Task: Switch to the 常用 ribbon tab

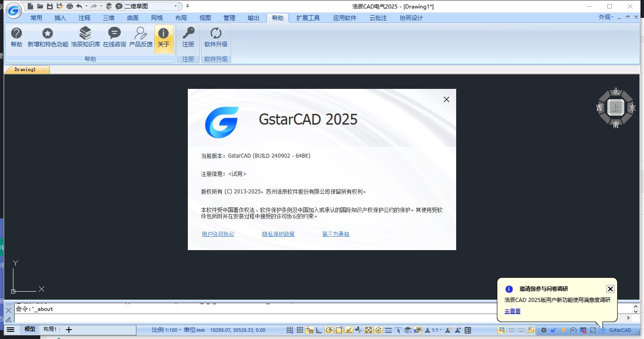Action: (36, 18)
